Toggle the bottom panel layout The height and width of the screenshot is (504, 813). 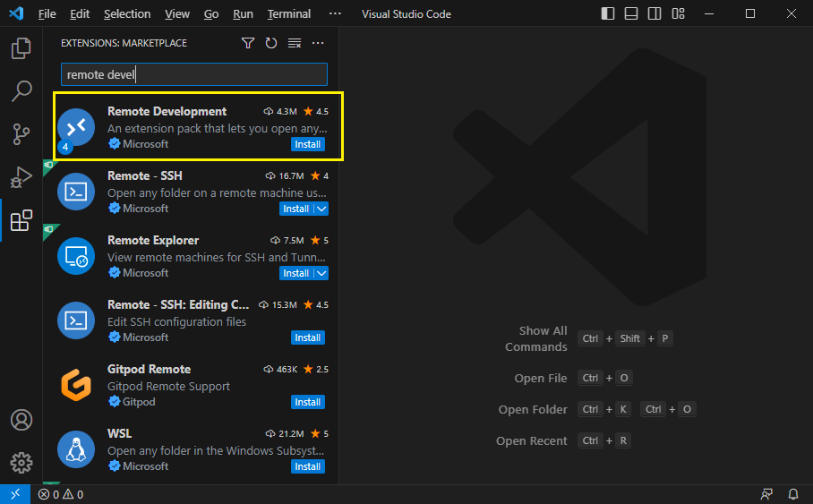click(x=631, y=13)
